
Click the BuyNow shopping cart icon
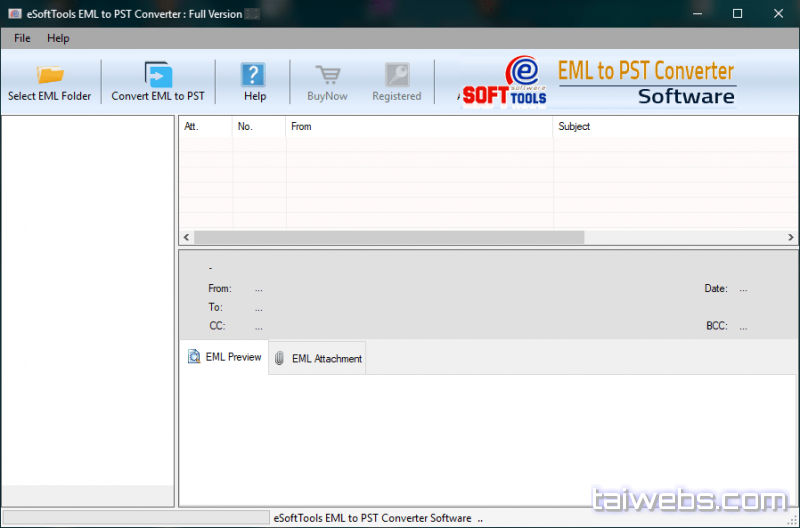click(327, 75)
